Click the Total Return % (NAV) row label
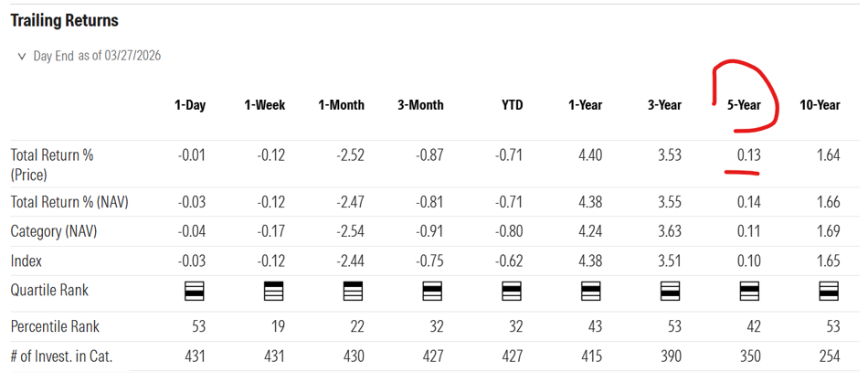This screenshot has width=868, height=383. tap(69, 202)
